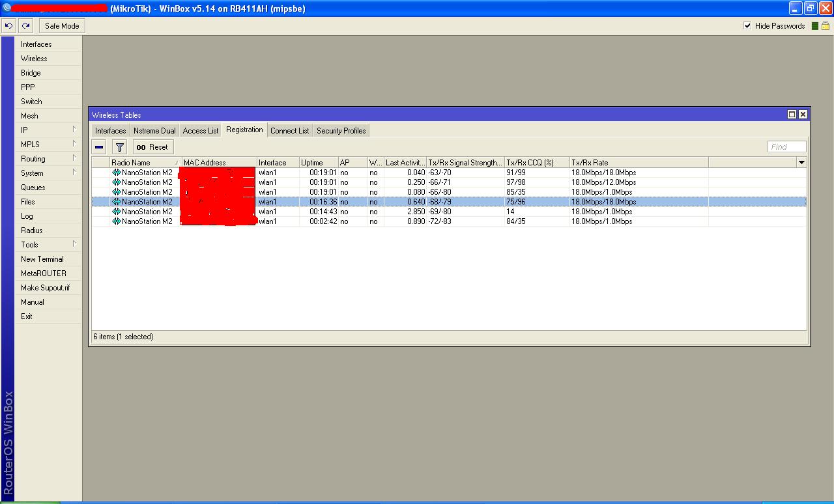The height and width of the screenshot is (504, 834).
Task: Expand the Routing submenu
Action: coord(74,158)
